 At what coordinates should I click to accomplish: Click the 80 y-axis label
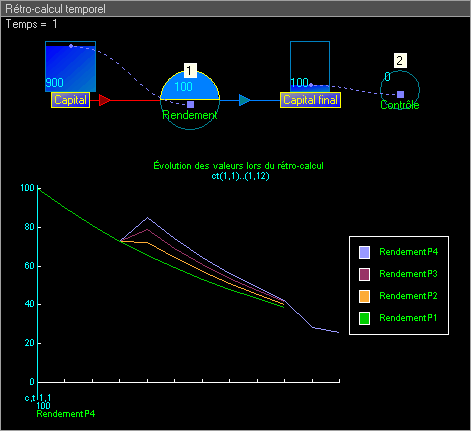(x=29, y=227)
